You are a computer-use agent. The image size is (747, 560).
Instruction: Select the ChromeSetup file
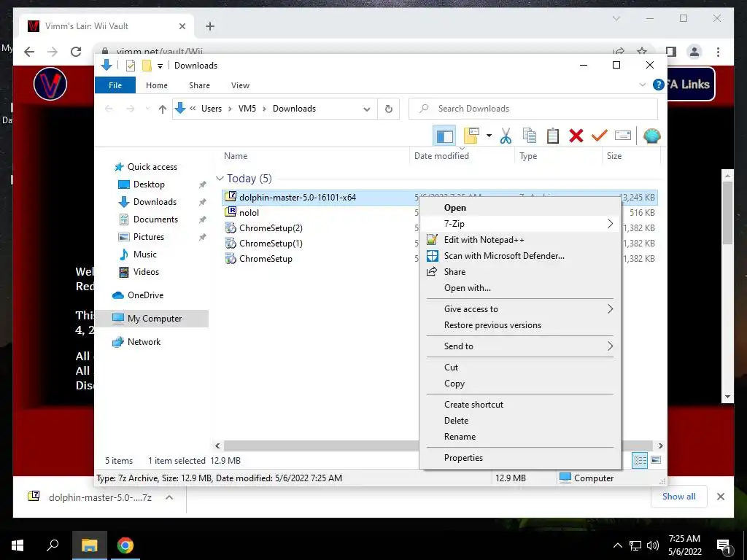click(x=266, y=259)
